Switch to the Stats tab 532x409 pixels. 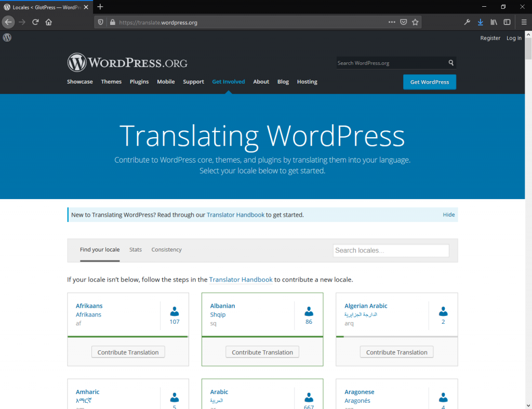click(136, 250)
